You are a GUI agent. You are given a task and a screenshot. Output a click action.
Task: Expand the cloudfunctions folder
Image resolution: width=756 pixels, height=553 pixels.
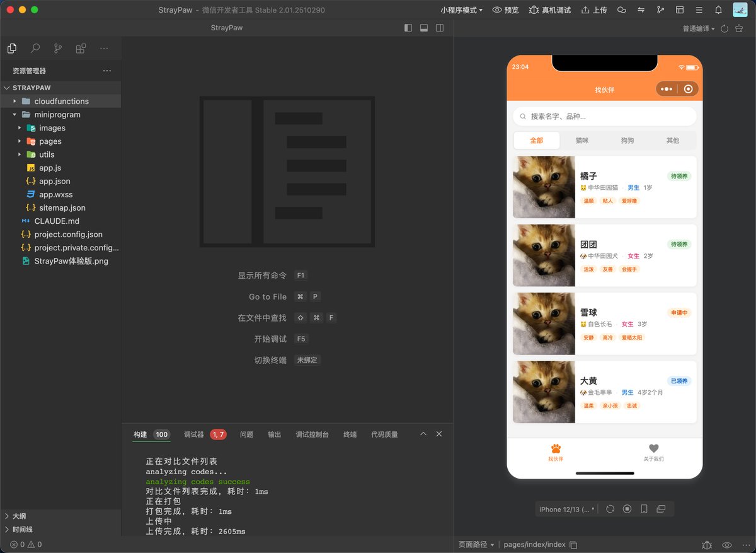click(x=60, y=101)
